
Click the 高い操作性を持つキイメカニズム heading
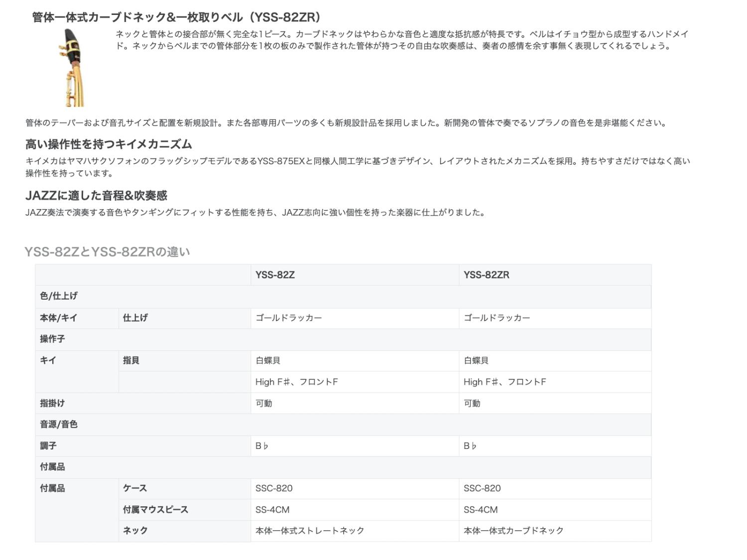109,144
